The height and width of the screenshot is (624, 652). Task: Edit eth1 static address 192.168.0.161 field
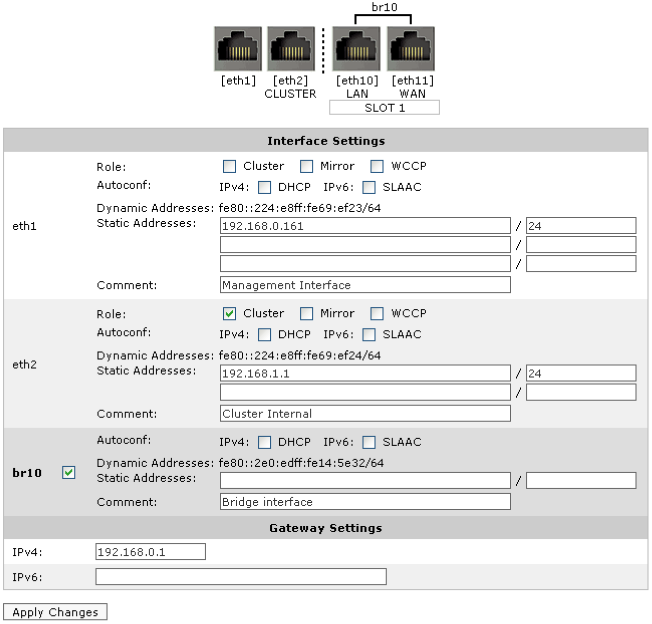tap(365, 226)
